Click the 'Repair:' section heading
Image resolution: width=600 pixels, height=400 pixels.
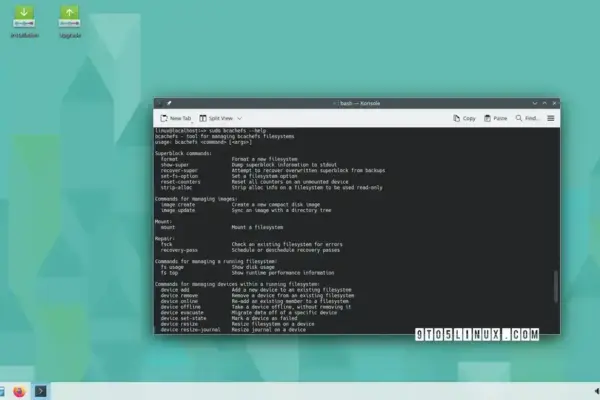[x=165, y=238]
